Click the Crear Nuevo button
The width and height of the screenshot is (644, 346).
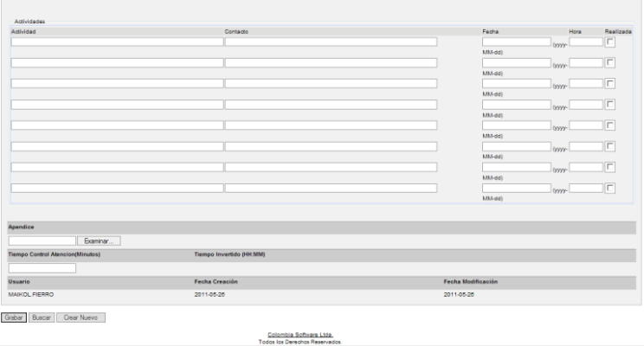point(81,318)
